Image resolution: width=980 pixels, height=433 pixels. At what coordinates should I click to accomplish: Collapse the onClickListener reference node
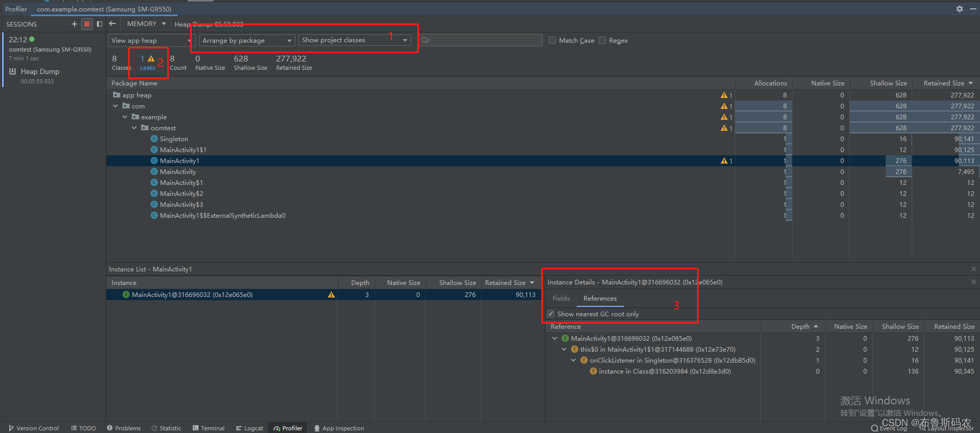click(x=574, y=361)
